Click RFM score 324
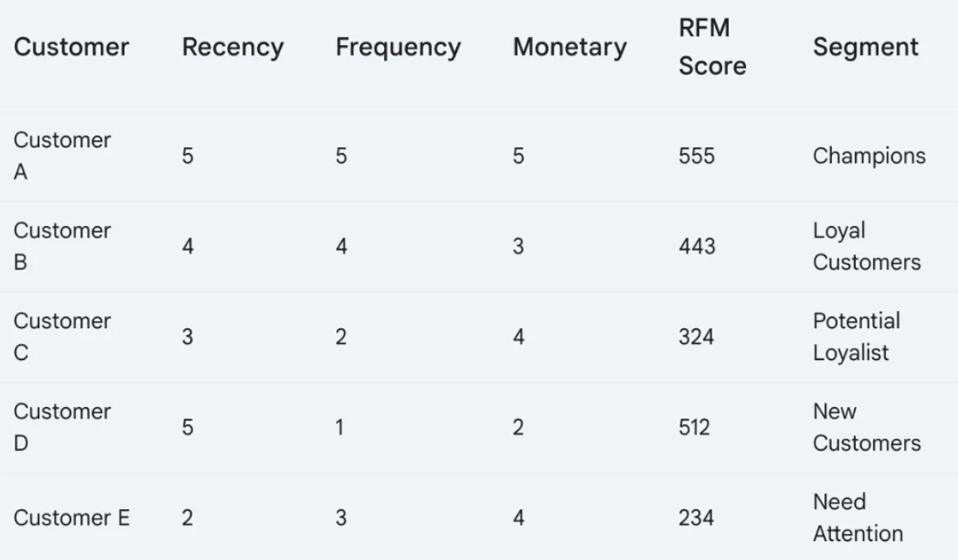The width and height of the screenshot is (958, 560). coord(696,336)
